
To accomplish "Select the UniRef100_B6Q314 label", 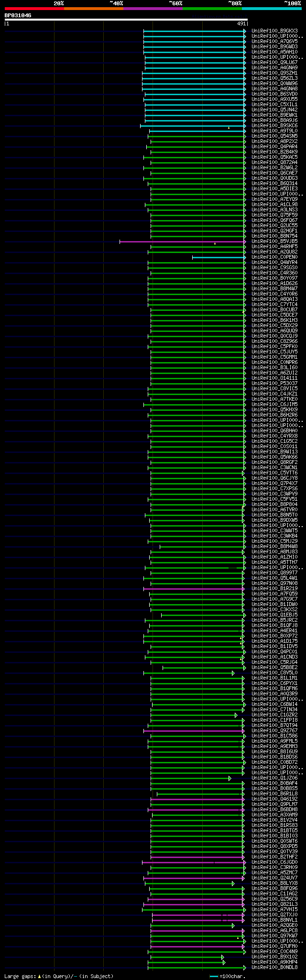I will [274, 184].
